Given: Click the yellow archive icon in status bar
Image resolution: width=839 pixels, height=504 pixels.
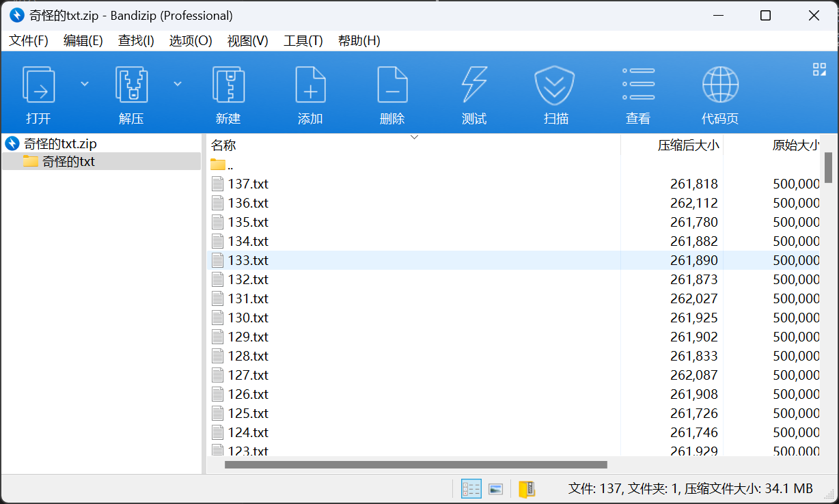Looking at the screenshot, I should pyautogui.click(x=527, y=489).
